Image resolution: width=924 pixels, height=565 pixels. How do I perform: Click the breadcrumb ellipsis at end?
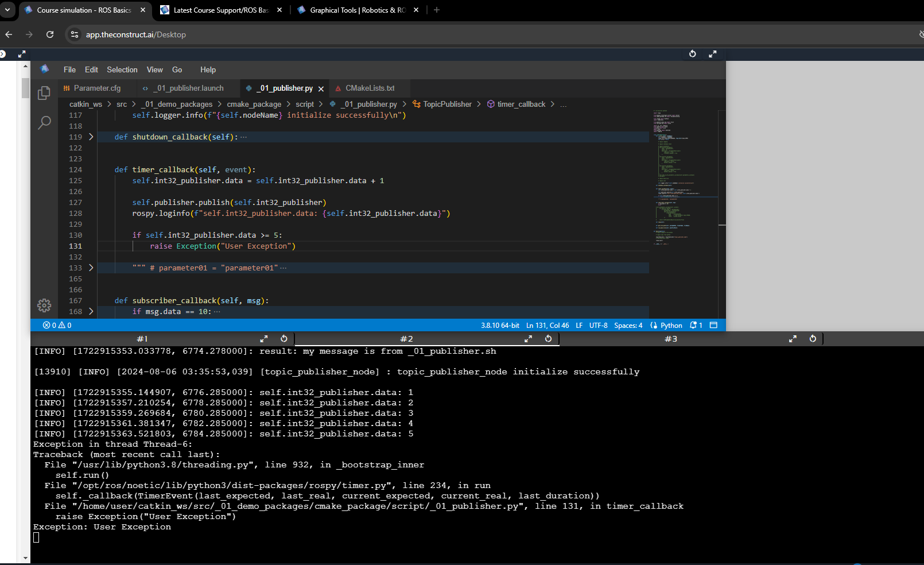pyautogui.click(x=564, y=104)
